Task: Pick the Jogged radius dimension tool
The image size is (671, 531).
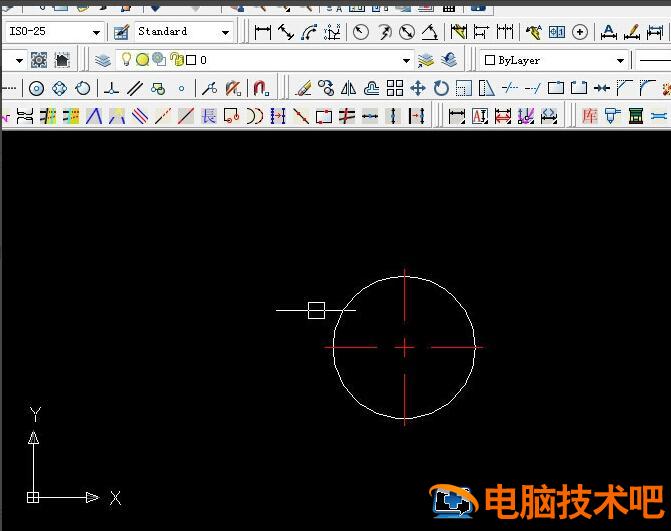Action: point(384,32)
